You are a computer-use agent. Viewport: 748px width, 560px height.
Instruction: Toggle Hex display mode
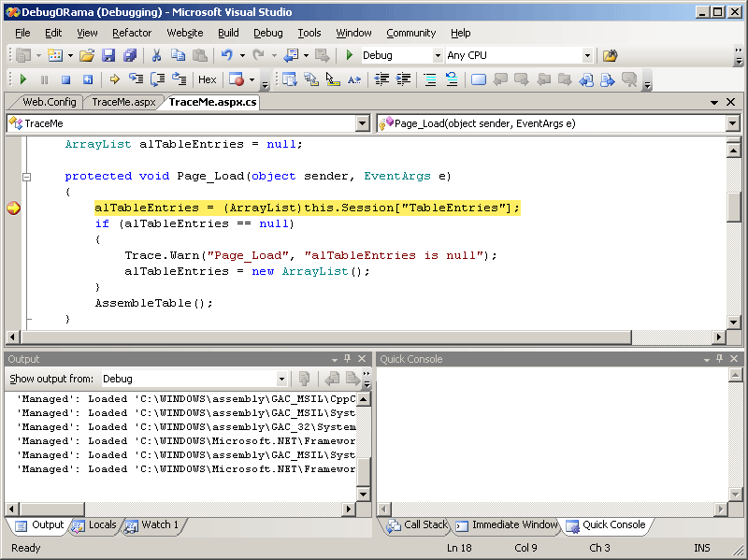coord(207,79)
